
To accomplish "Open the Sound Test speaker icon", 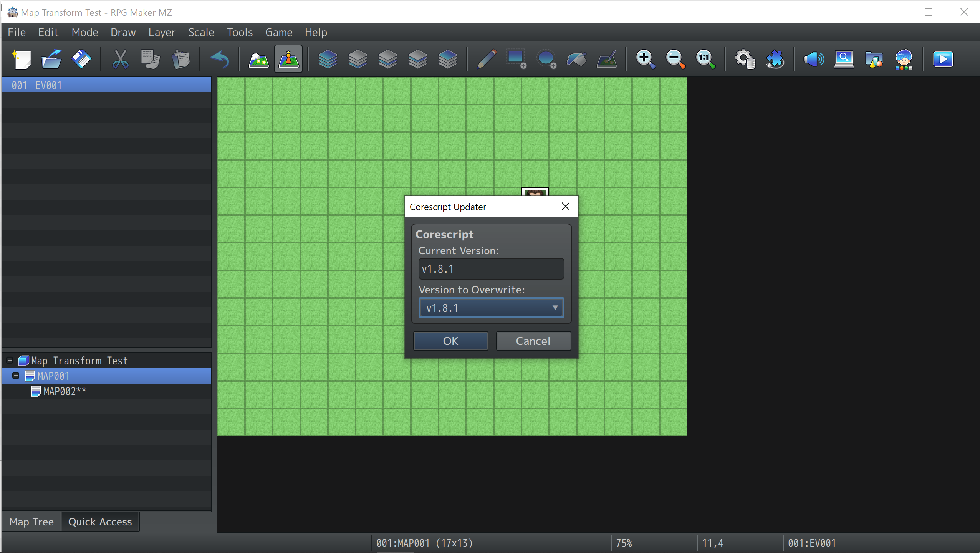I will coord(814,60).
